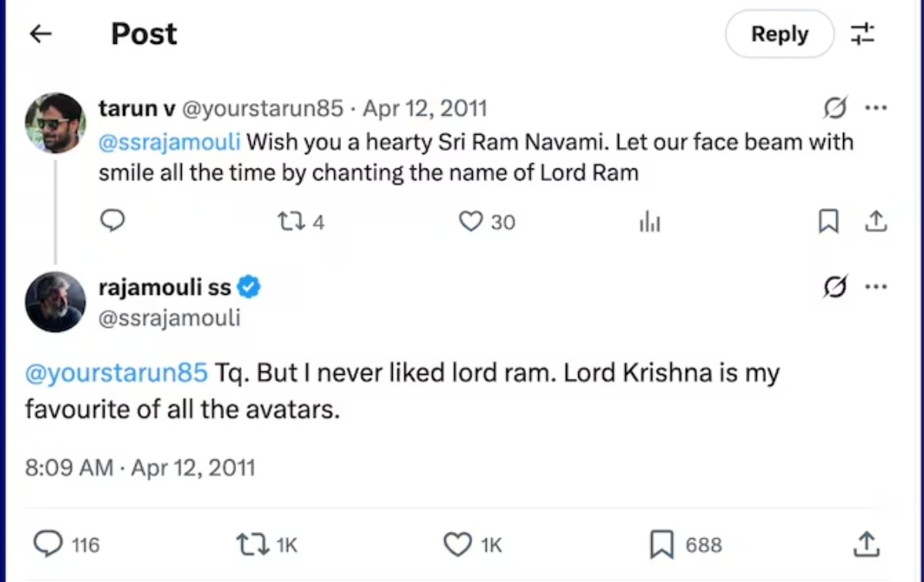Open more options on tarun v's tweet
Viewport: 924px width, 582px height.
click(876, 109)
